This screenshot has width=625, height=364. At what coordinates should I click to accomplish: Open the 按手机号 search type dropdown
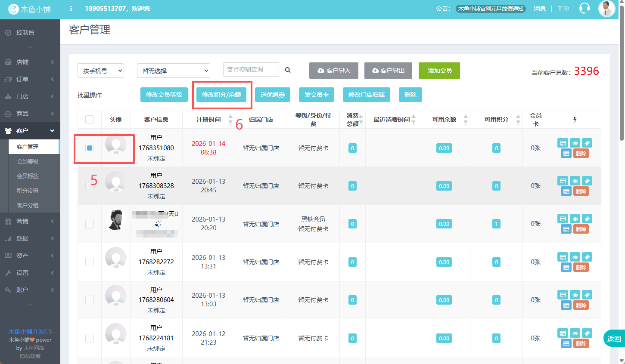tap(101, 71)
